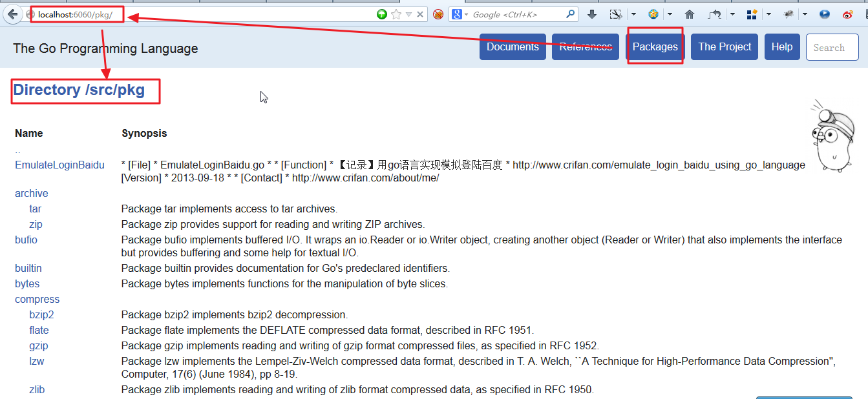Click the Weibo red eye toolbar icon
This screenshot has height=399, width=868.
click(x=847, y=14)
